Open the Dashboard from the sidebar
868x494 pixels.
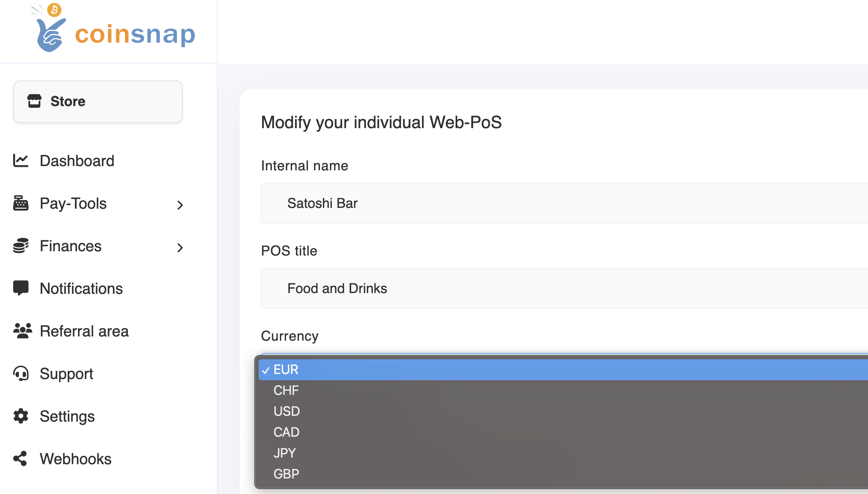(77, 161)
